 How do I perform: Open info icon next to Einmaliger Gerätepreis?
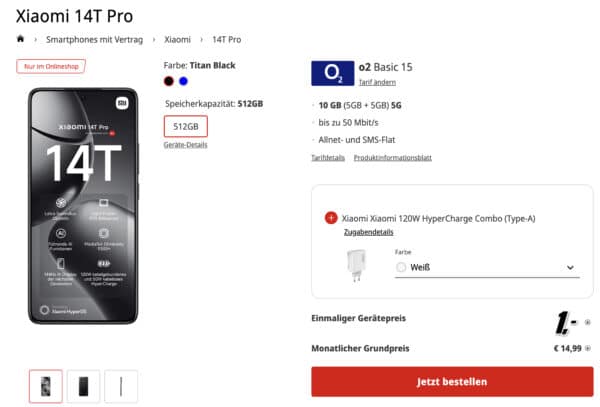click(x=587, y=322)
